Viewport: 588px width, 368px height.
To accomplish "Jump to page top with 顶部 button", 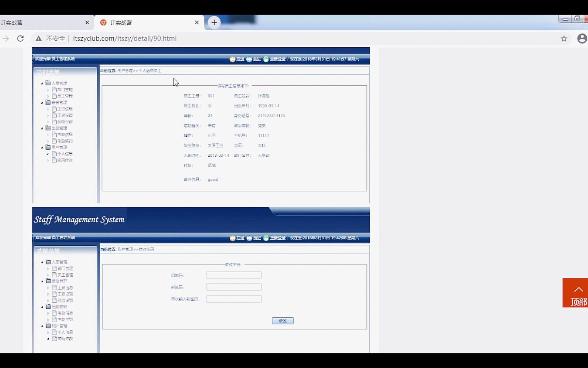I will click(575, 293).
